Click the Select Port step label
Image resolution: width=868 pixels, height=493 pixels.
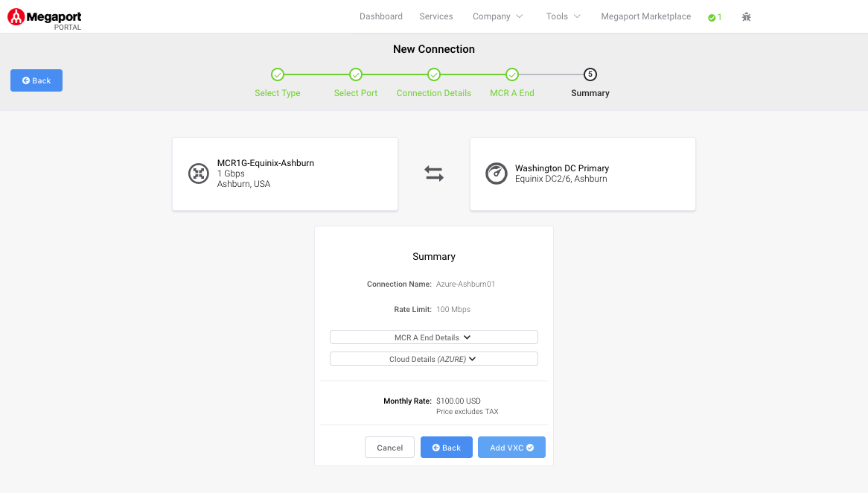[356, 93]
